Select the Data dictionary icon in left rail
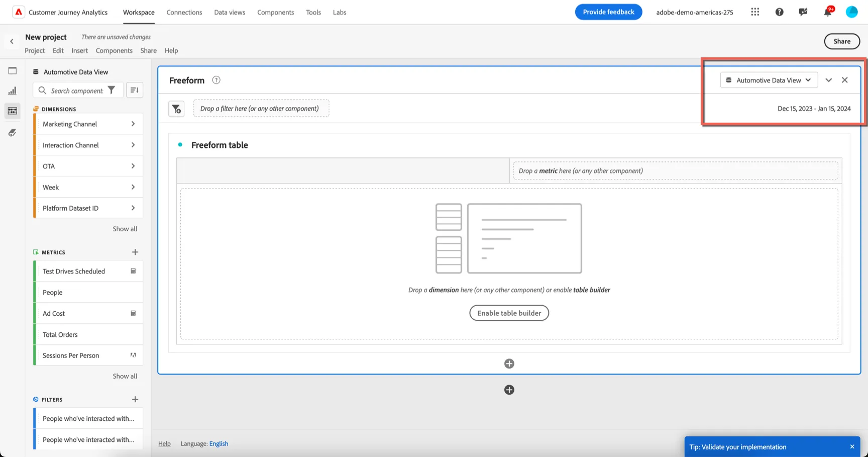This screenshot has height=457, width=868. 13,133
